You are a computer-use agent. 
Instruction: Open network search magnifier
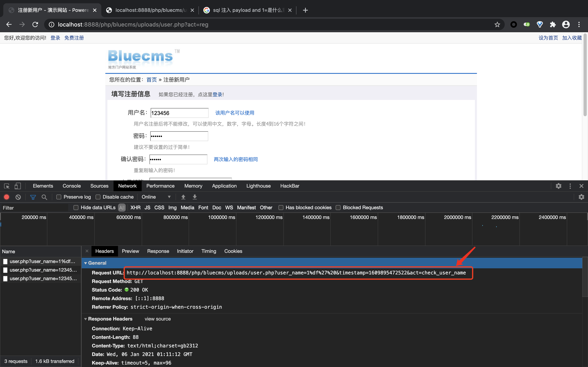click(44, 197)
